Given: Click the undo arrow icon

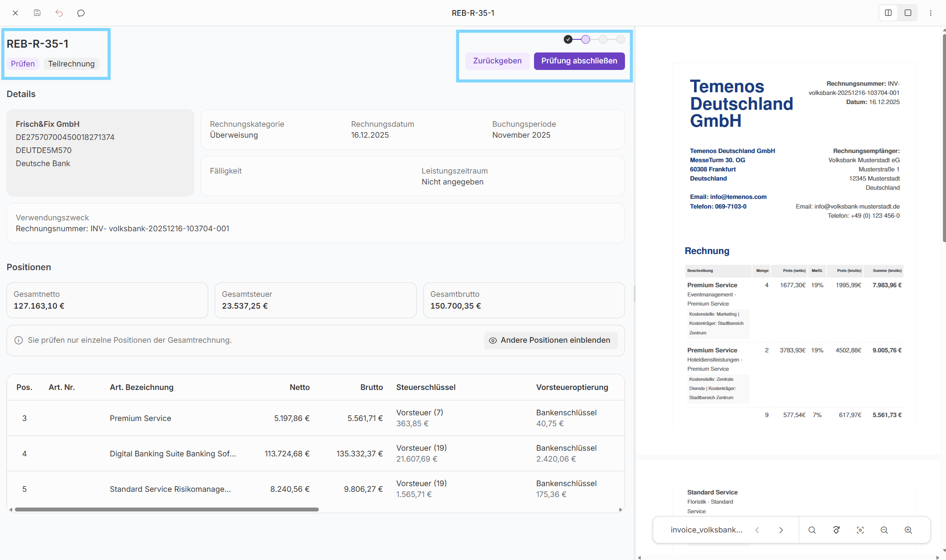Looking at the screenshot, I should point(59,13).
